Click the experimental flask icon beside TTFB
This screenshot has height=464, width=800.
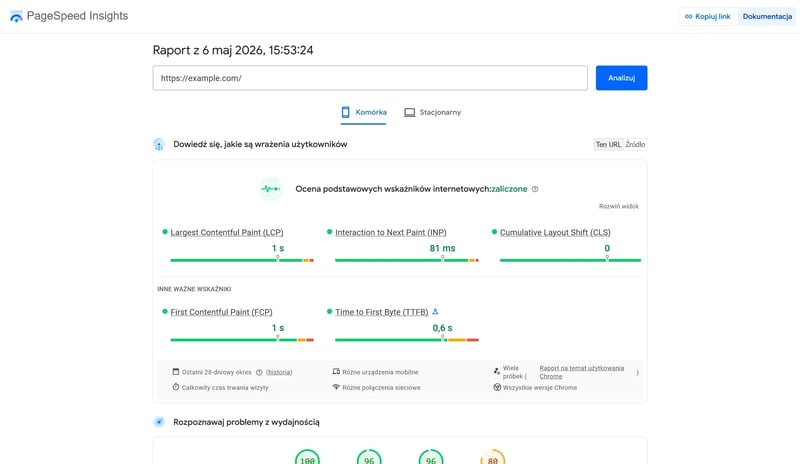[435, 311]
